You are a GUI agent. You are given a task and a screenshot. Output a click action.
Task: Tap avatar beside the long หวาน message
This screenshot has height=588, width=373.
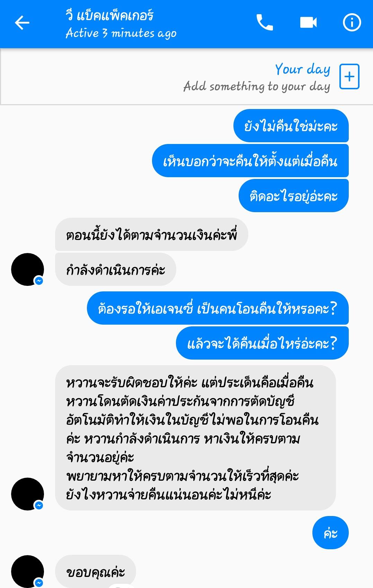point(28,494)
